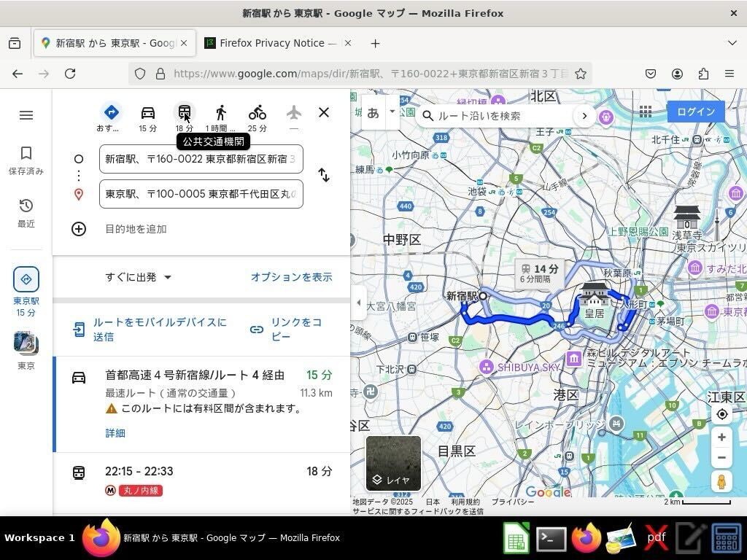Save page to Pocket
This screenshot has height=560, width=747.
click(x=650, y=74)
